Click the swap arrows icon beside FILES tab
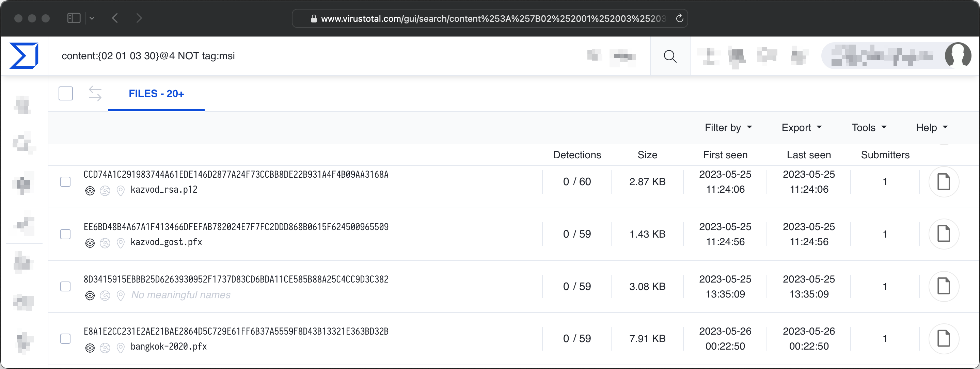 tap(95, 94)
